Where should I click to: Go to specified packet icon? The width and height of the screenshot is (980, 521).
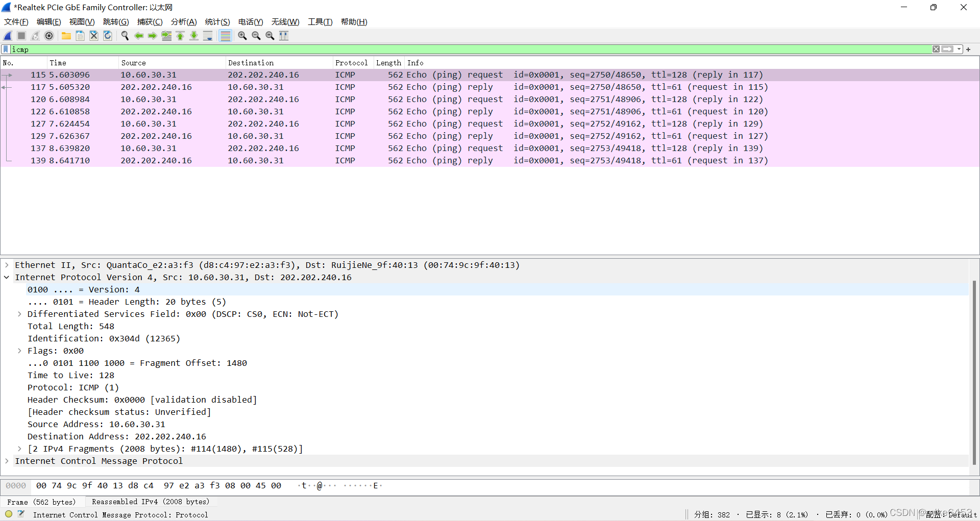(166, 36)
